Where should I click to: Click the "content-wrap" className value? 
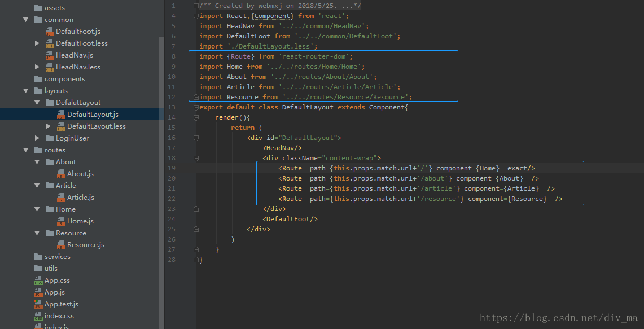click(x=349, y=158)
